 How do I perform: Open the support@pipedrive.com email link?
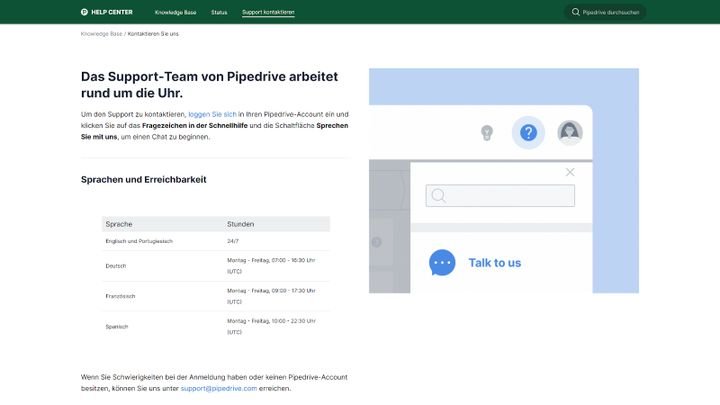click(x=219, y=388)
